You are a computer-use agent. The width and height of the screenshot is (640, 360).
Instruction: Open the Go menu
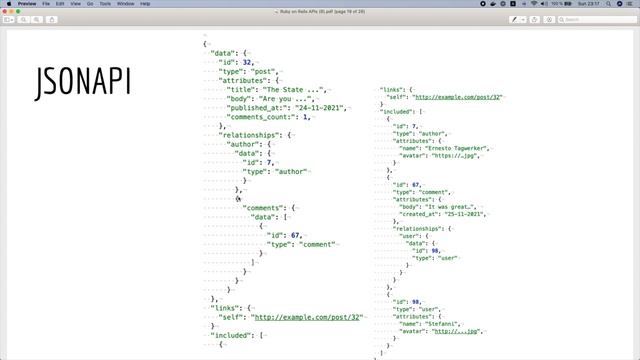90,4
